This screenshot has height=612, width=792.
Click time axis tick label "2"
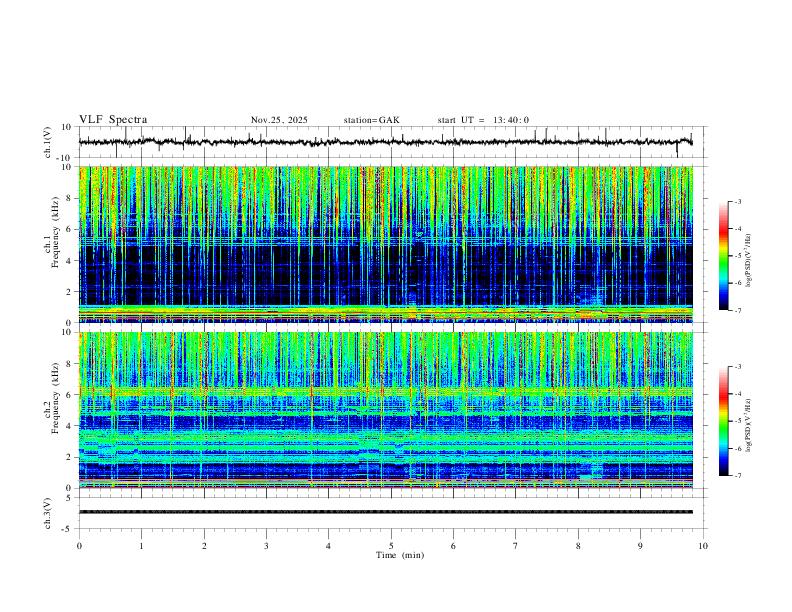[x=204, y=546]
